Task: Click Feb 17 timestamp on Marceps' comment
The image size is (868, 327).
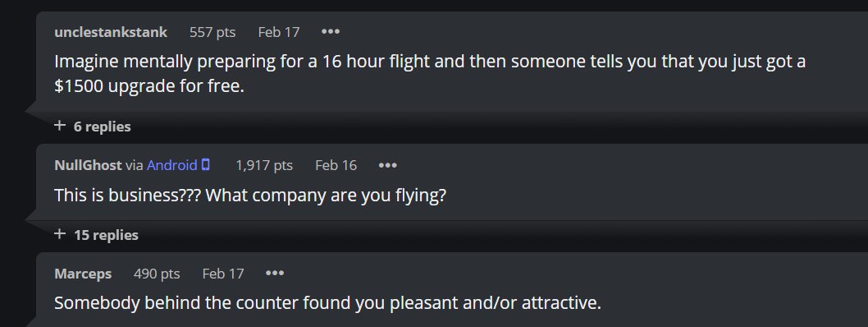Action: click(x=223, y=274)
